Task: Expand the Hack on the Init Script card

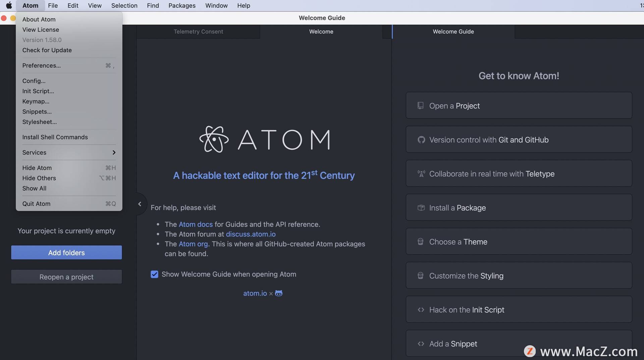Action: pyautogui.click(x=519, y=309)
